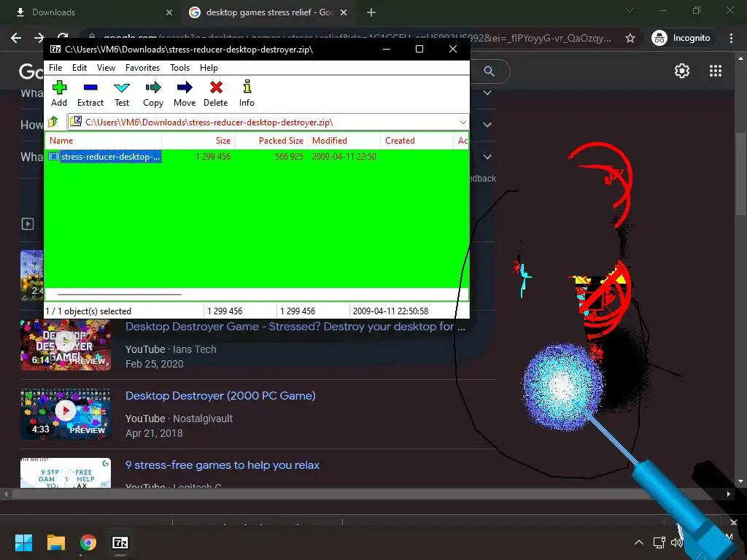Extract the archive with the Extract icon

90,93
